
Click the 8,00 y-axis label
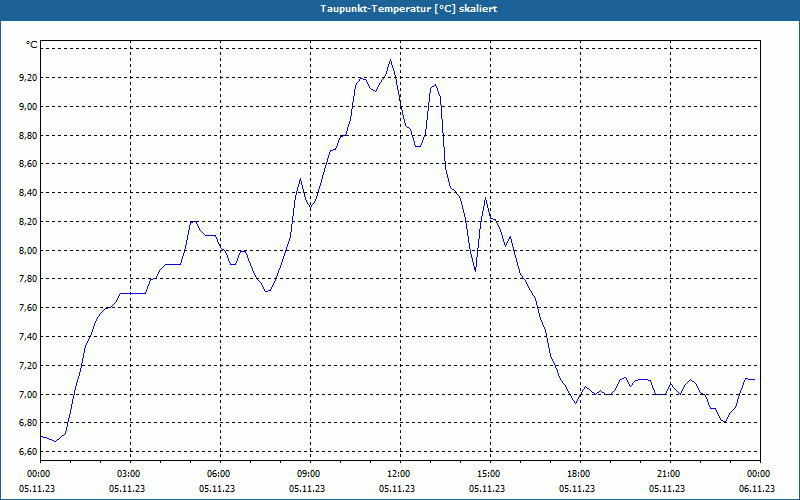(28, 251)
